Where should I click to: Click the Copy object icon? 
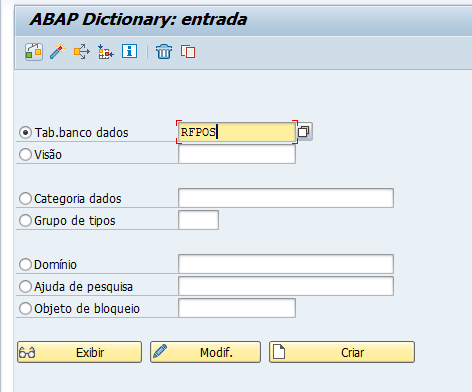[188, 52]
